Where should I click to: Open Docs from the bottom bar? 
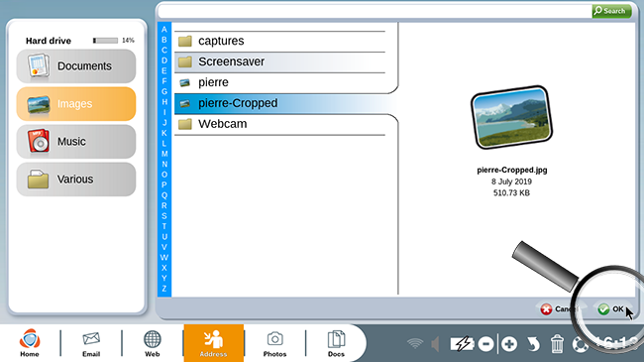coord(336,343)
